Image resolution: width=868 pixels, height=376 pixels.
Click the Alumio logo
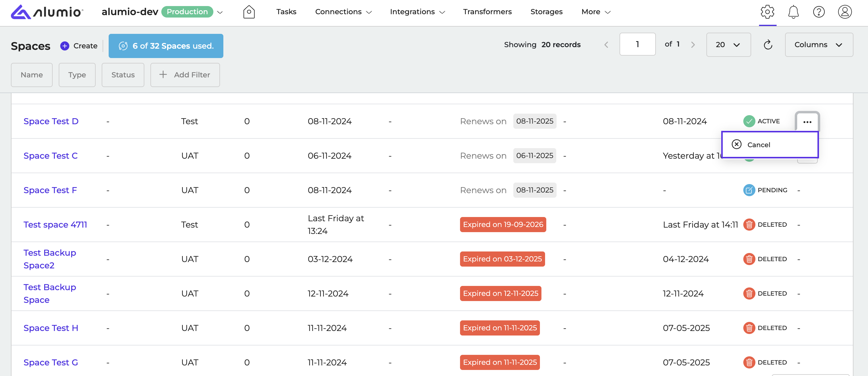[47, 12]
